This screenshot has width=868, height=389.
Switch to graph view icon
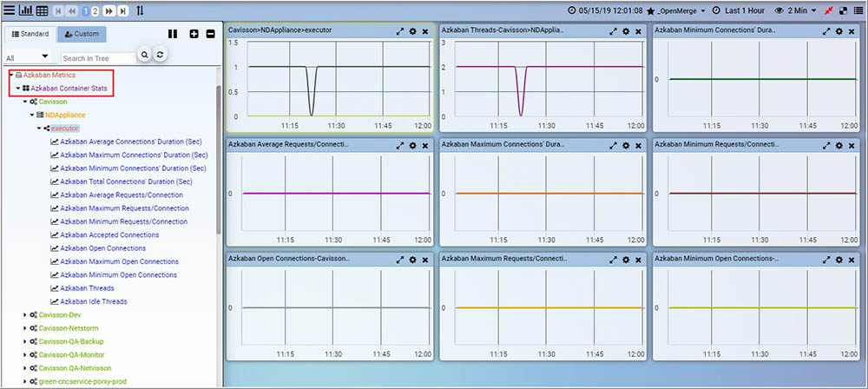pyautogui.click(x=26, y=10)
